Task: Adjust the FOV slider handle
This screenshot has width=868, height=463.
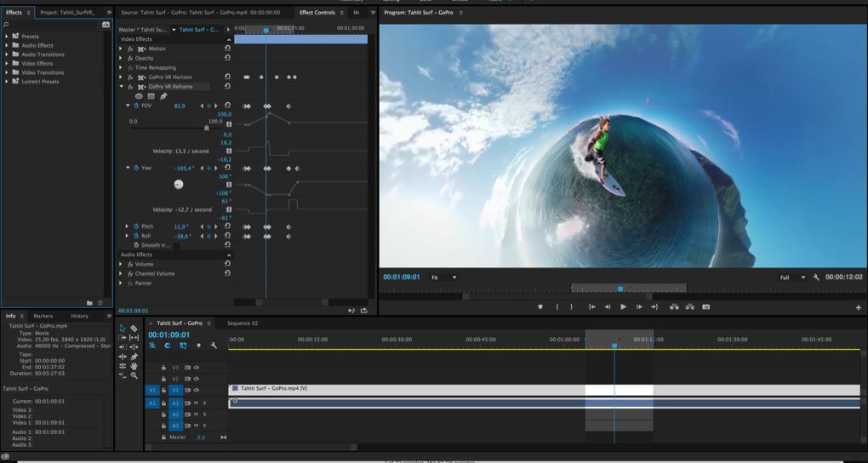Action: 207,128
